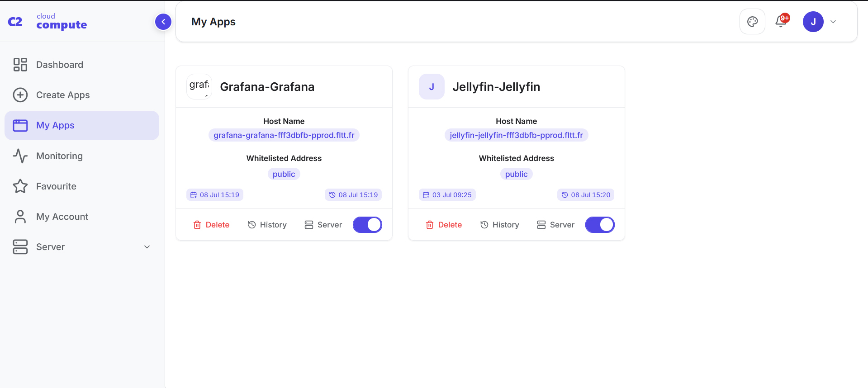868x388 pixels.
Task: Click the Jellyfin J app icon
Action: (432, 87)
